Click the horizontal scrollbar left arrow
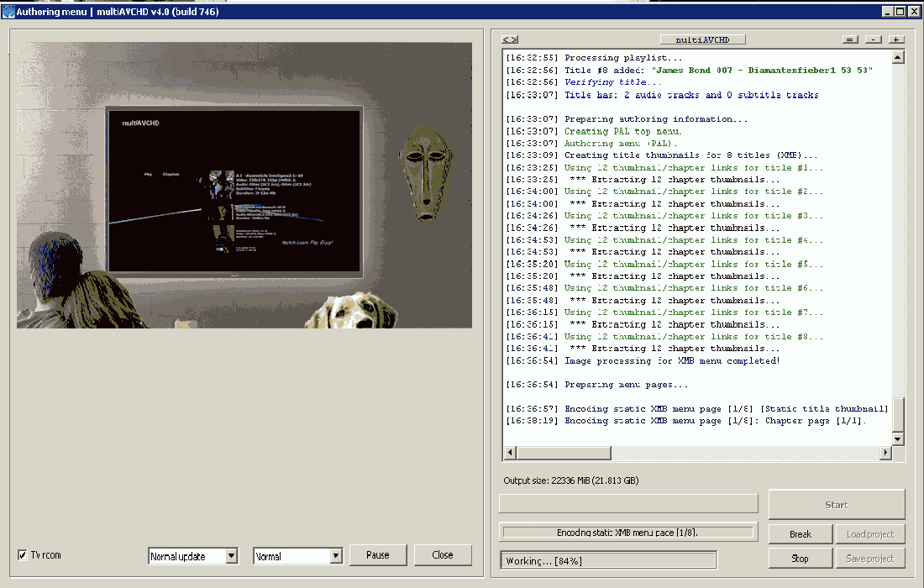The image size is (924, 588). click(510, 454)
